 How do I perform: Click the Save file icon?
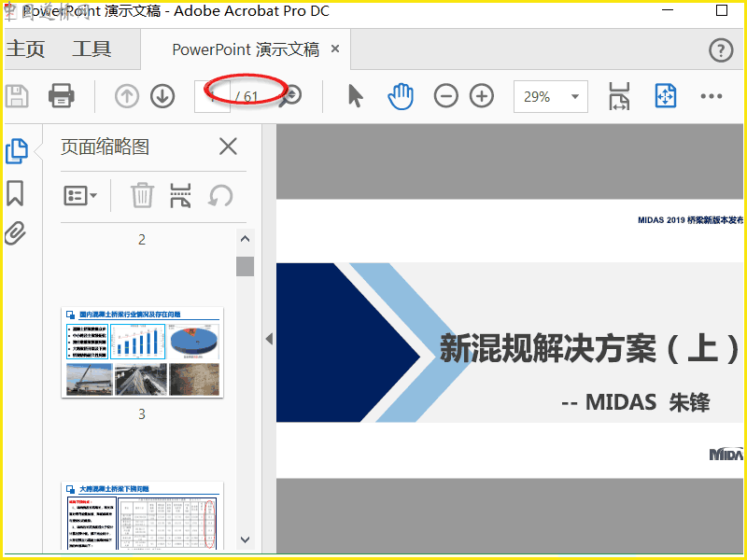[x=17, y=96]
